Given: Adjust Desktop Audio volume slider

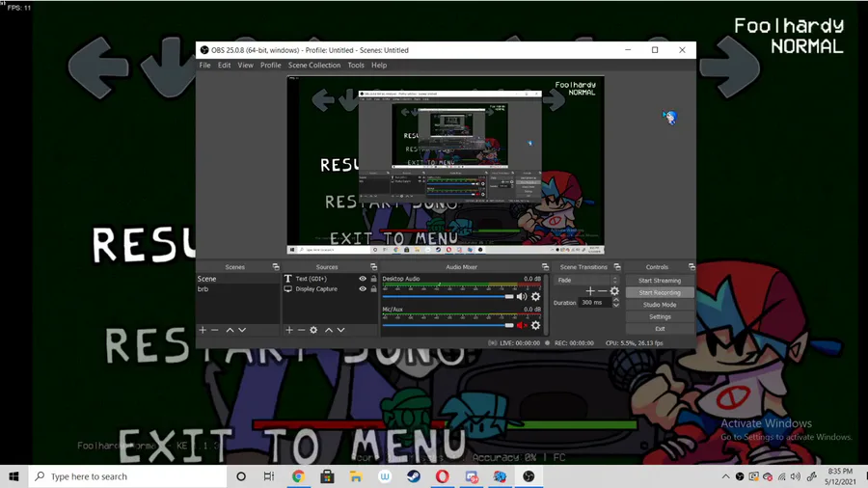Looking at the screenshot, I should [448, 297].
